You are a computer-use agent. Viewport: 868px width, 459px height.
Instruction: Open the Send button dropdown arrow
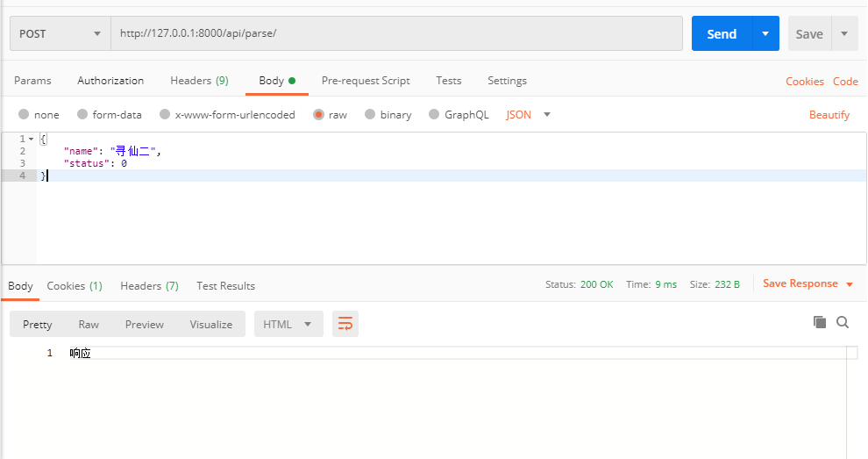coord(765,34)
